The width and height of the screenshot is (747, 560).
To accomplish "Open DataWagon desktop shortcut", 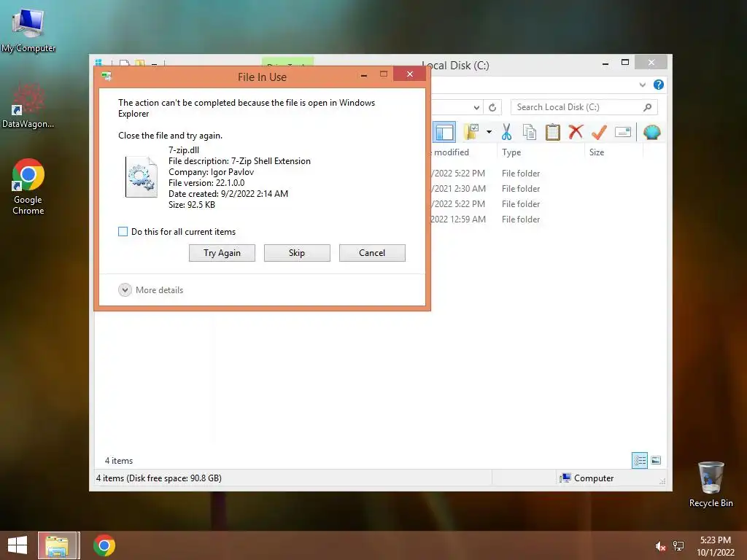I will tap(28, 106).
